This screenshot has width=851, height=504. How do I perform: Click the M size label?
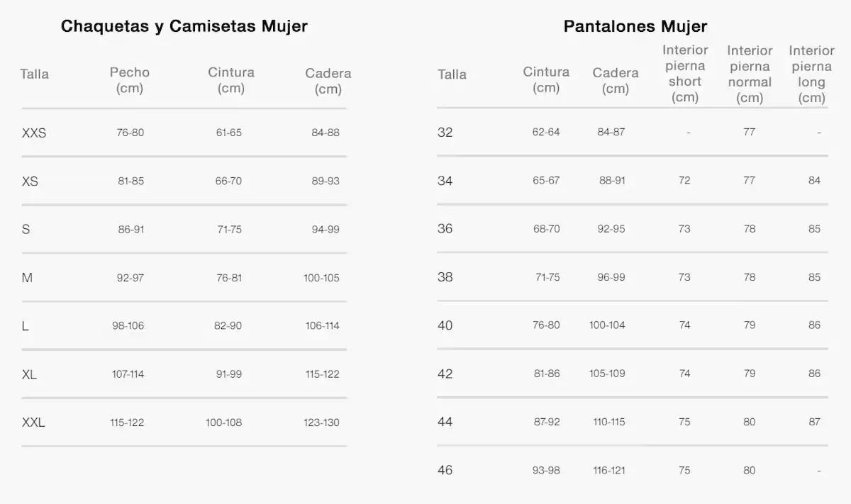(27, 278)
